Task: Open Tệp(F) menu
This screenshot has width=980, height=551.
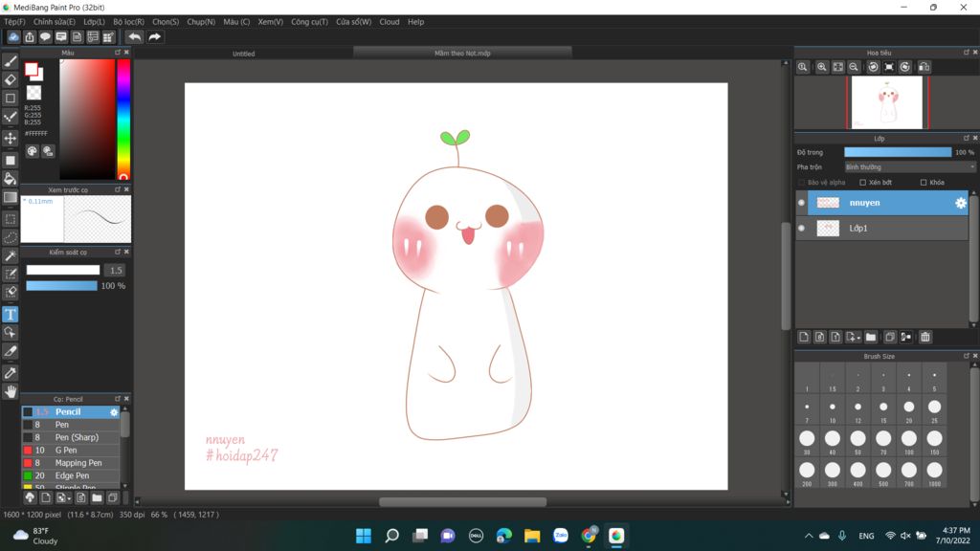Action: 15,22
